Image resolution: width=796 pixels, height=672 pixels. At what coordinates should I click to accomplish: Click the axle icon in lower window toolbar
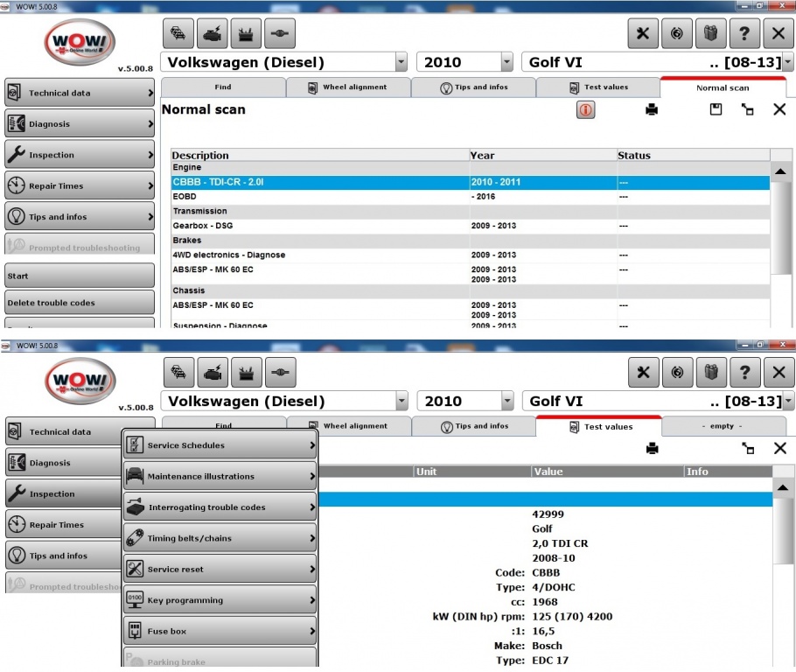(x=280, y=373)
